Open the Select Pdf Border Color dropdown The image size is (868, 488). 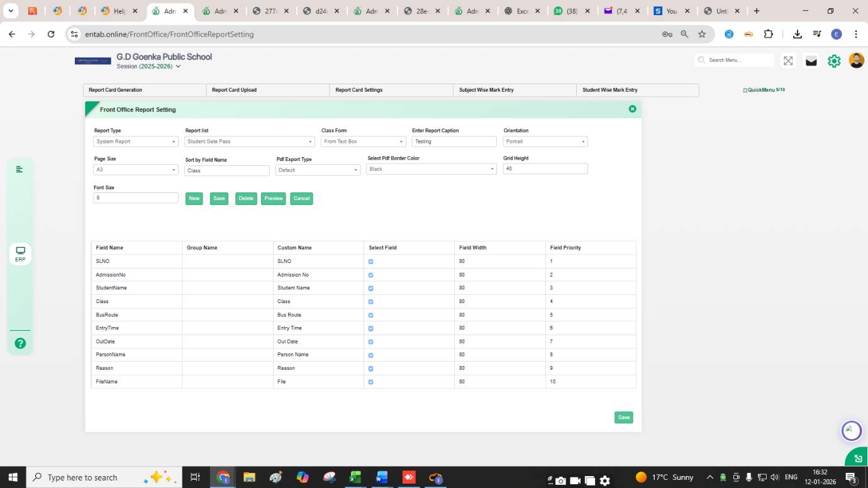[431, 169]
